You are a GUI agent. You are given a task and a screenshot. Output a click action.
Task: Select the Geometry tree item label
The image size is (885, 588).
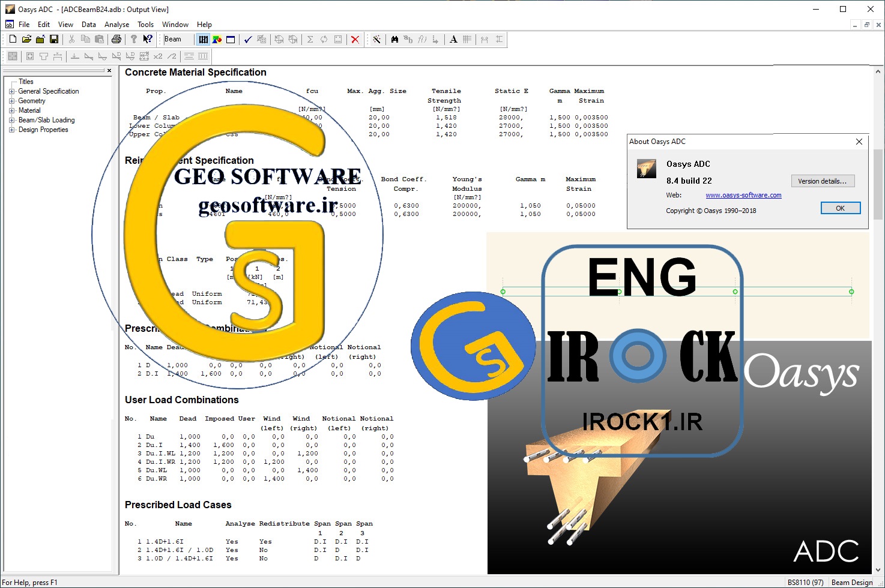click(32, 101)
